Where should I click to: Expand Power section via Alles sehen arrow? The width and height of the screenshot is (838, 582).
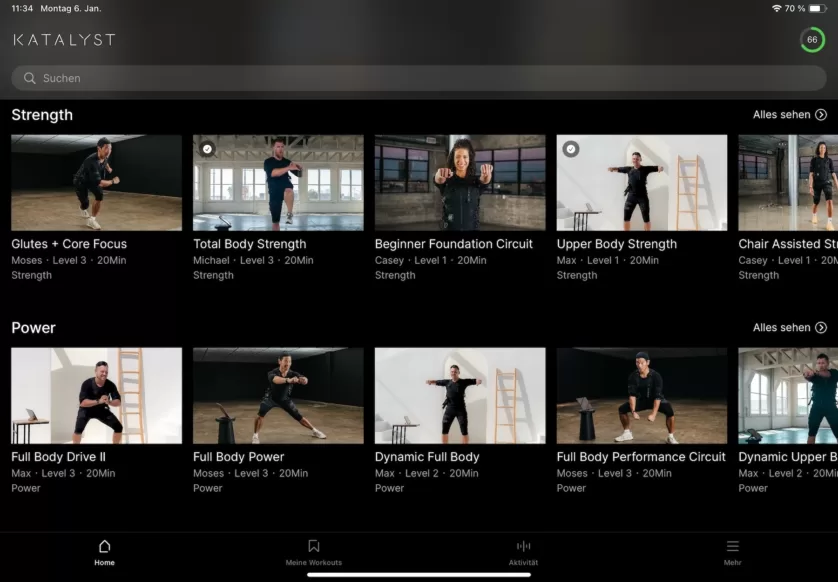[x=821, y=328]
